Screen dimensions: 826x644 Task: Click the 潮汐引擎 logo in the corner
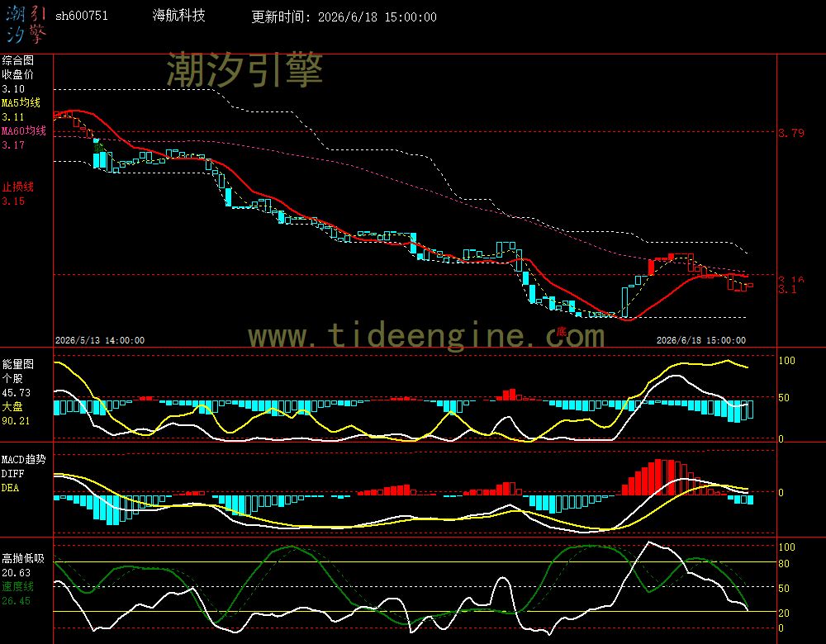26,24
